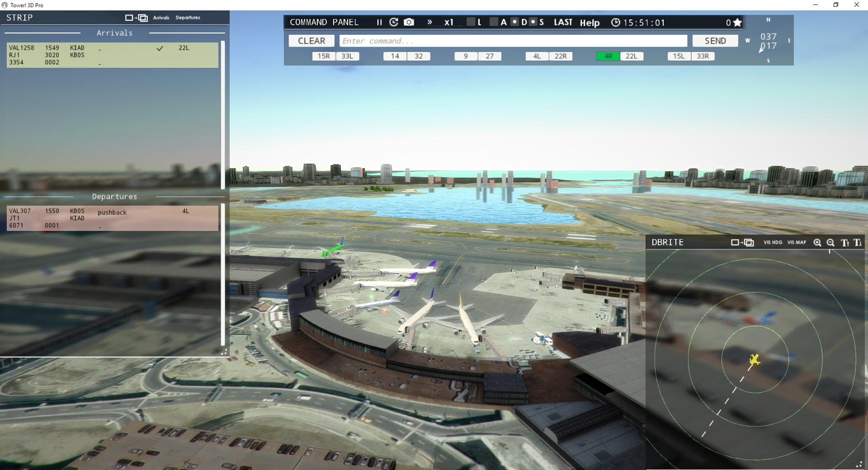Image resolution: width=868 pixels, height=470 pixels.
Task: Toggle VIS MAP on the DBRITE display
Action: [x=797, y=243]
